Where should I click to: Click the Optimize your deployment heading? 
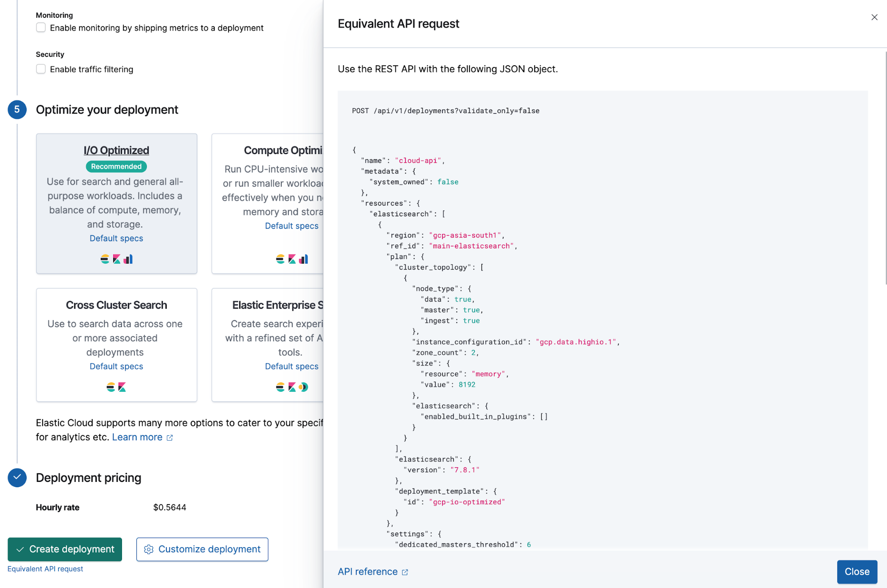107,110
